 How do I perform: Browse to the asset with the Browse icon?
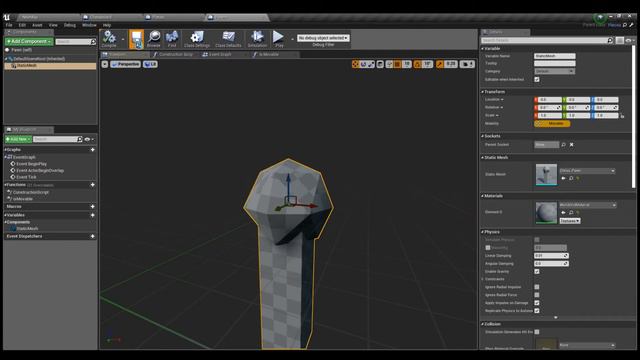tap(154, 39)
